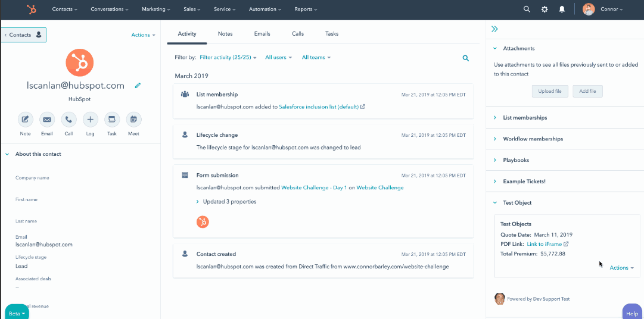Click the HubSpot sprocket logo in navbar
644x319 pixels.
(30, 10)
